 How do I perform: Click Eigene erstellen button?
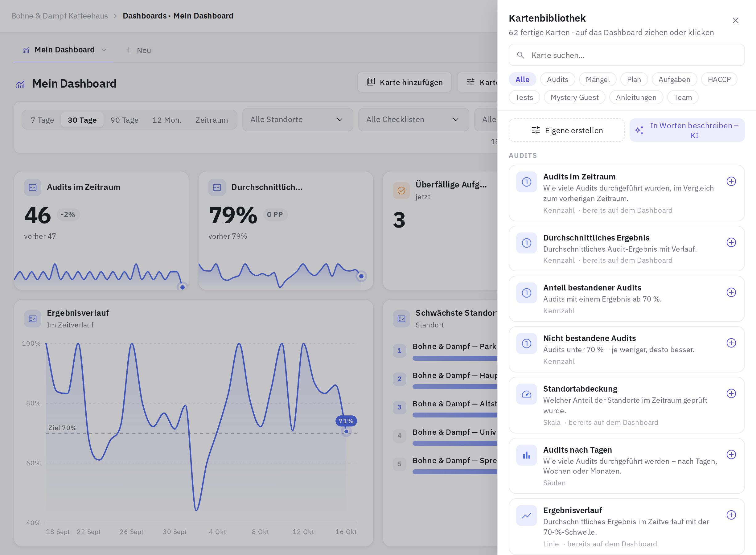(567, 130)
